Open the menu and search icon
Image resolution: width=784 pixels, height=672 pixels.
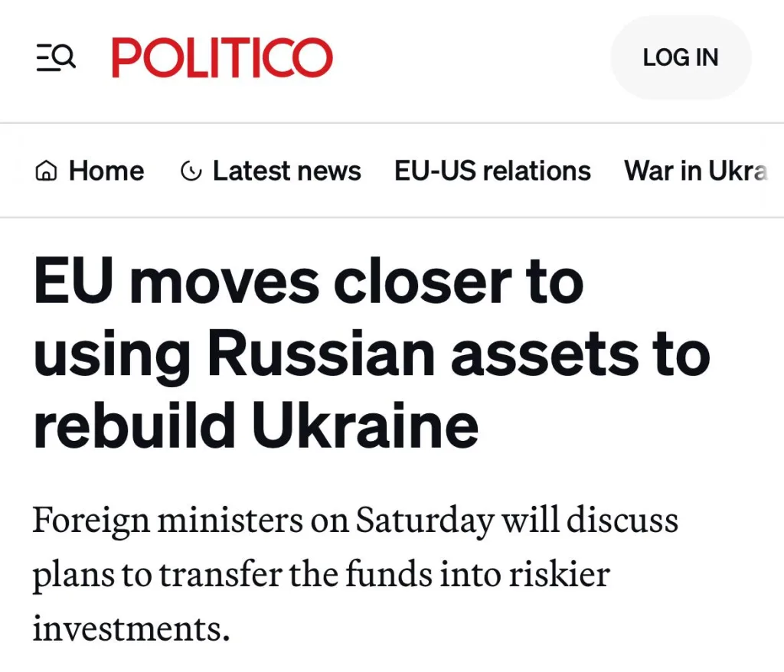click(56, 57)
